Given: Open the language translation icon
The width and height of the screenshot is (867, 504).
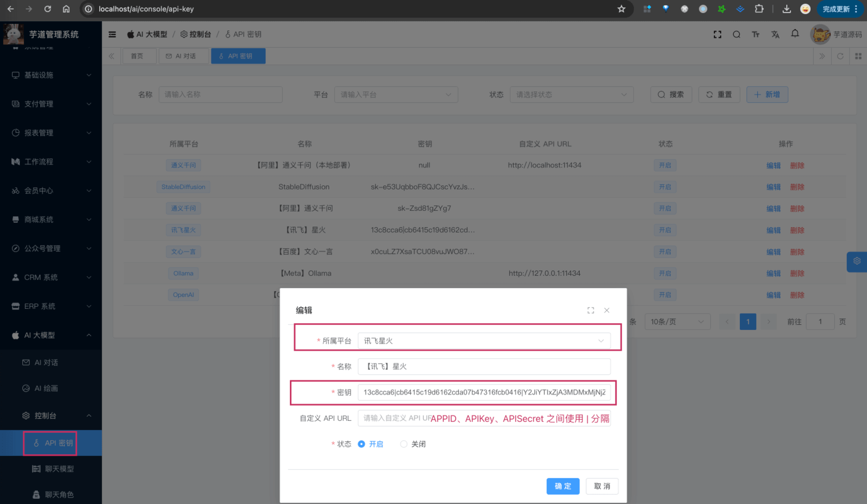Looking at the screenshot, I should (775, 35).
